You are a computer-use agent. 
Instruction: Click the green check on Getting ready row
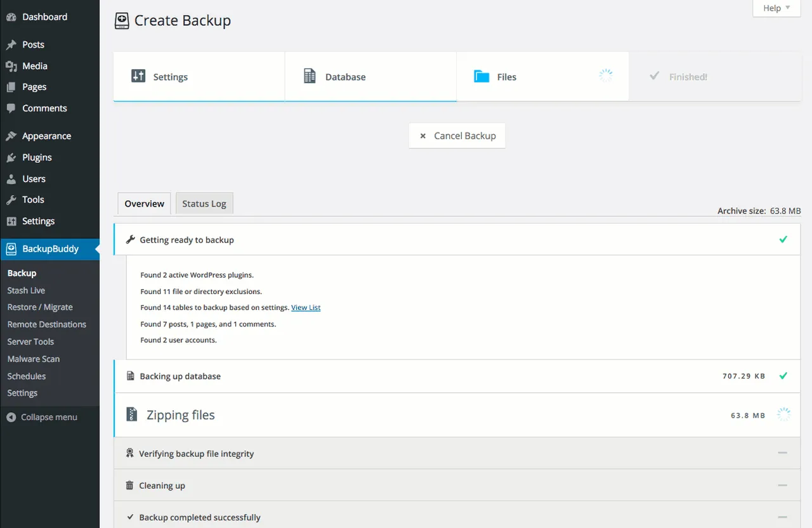(783, 240)
